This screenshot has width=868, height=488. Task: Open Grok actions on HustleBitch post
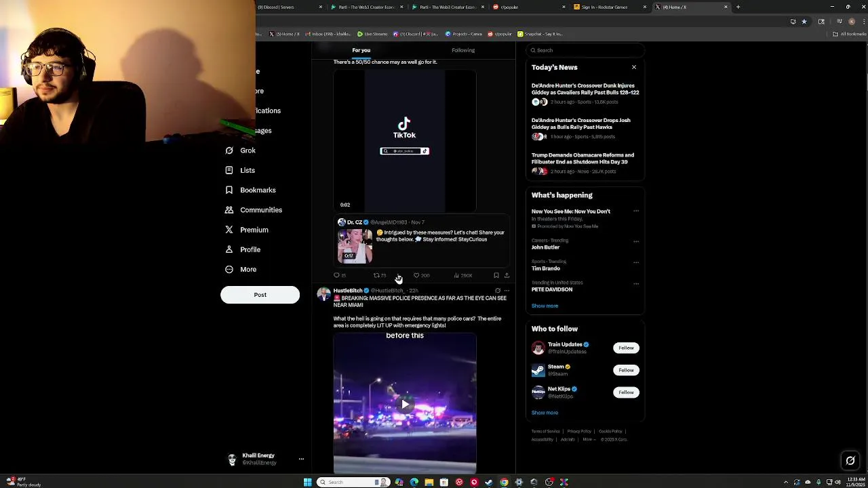[x=498, y=291]
